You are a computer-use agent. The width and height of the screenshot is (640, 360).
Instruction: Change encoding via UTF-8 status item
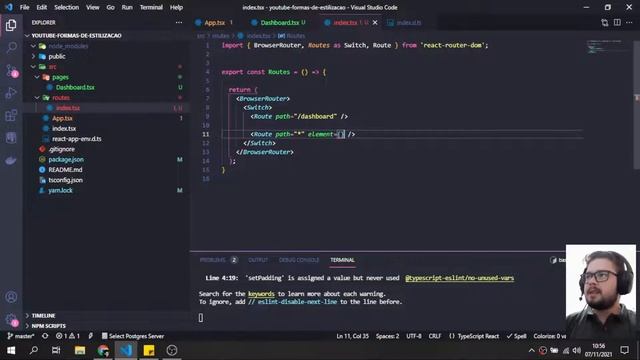[413, 336]
